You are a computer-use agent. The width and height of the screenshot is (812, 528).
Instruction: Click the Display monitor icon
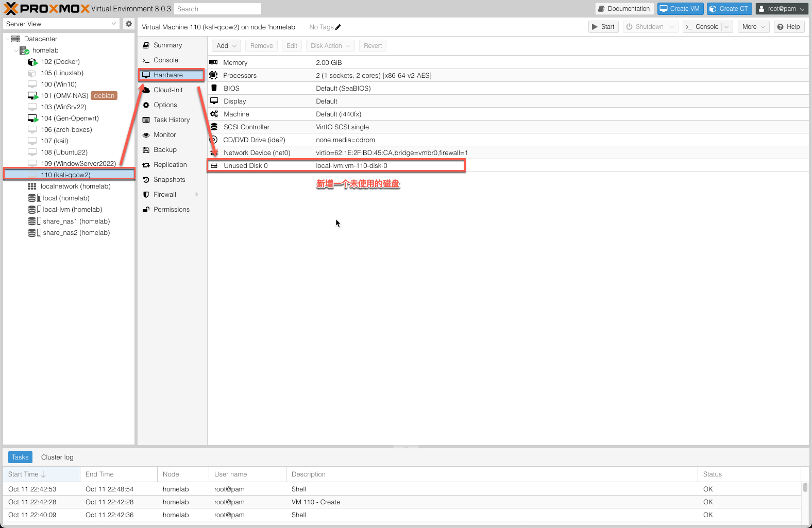214,101
